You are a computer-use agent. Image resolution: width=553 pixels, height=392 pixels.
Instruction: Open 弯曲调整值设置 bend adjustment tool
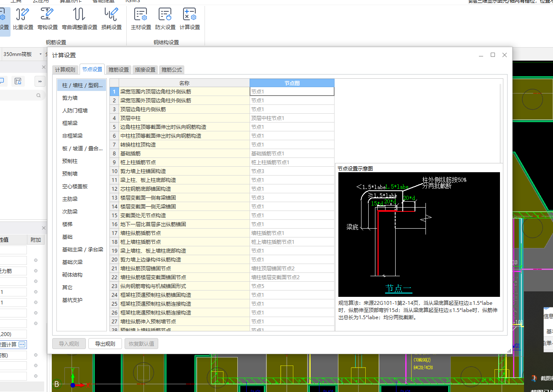coord(79,19)
